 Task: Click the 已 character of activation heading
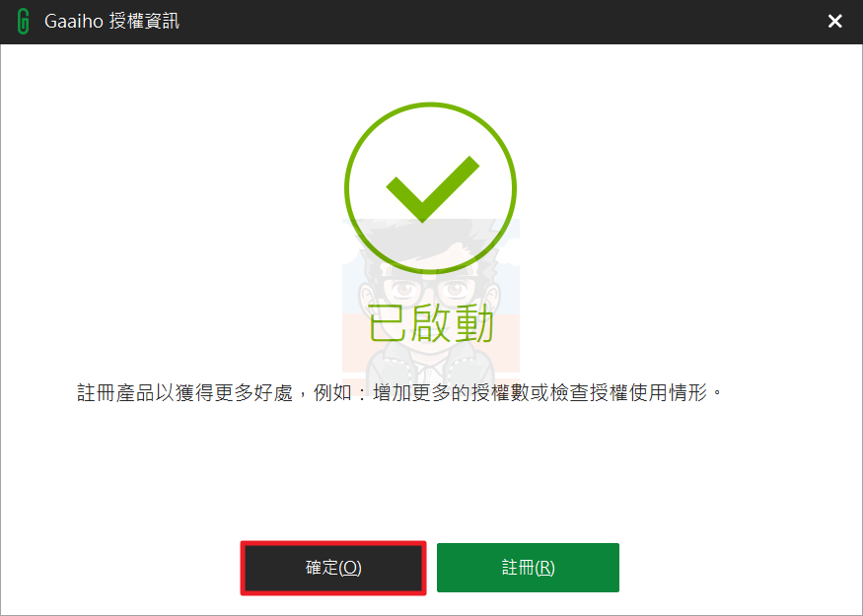click(387, 323)
